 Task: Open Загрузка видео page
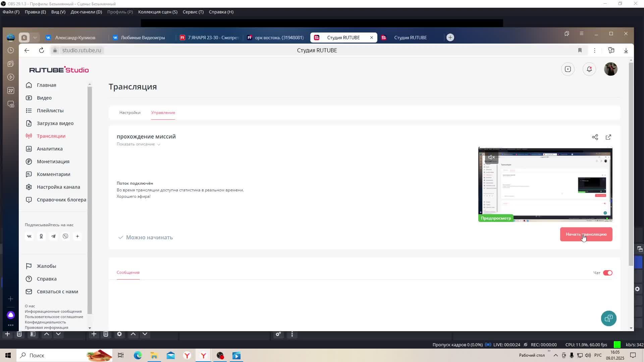click(x=50, y=123)
